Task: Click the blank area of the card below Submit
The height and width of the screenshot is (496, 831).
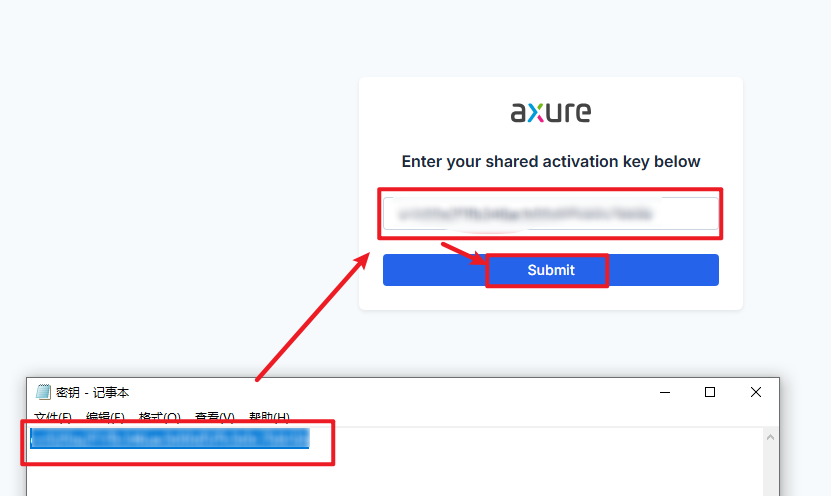Action: [x=550, y=298]
